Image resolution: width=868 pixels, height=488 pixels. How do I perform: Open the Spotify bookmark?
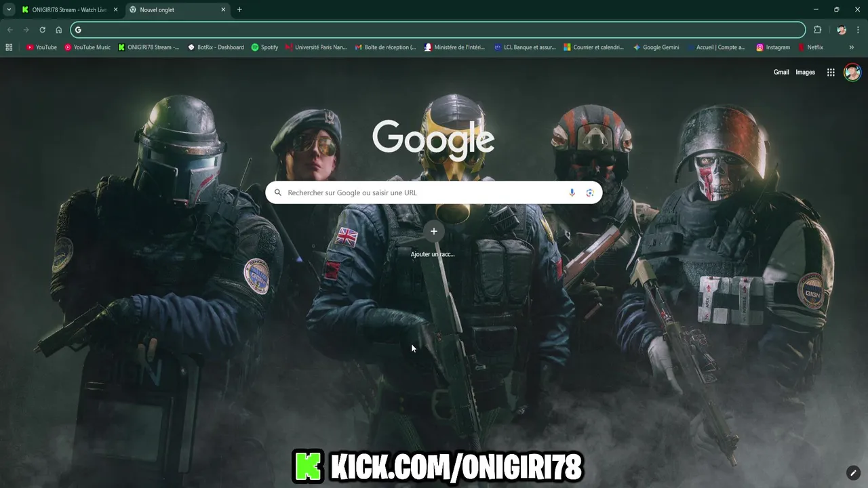[264, 47]
